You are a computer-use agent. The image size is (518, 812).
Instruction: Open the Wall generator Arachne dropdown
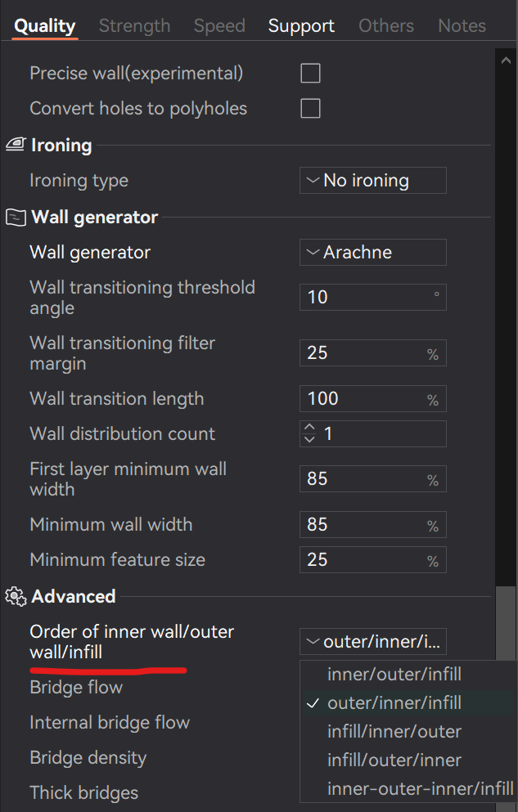(x=373, y=252)
